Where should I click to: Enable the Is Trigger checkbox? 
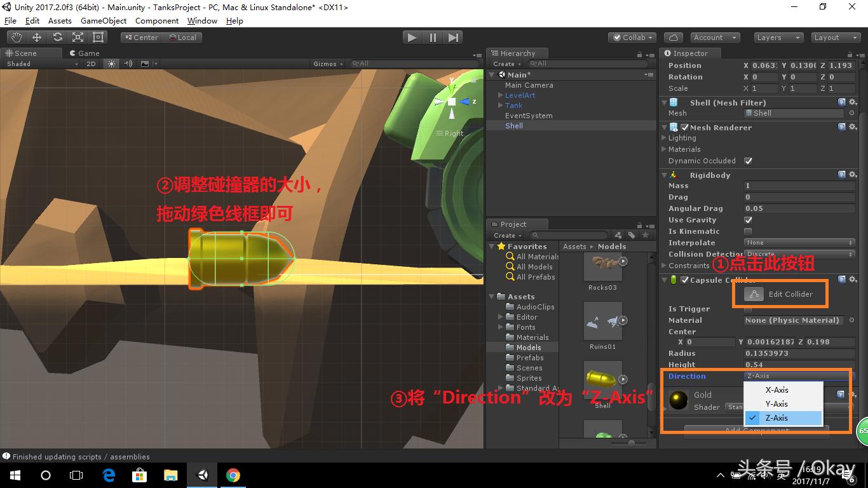[x=748, y=309]
